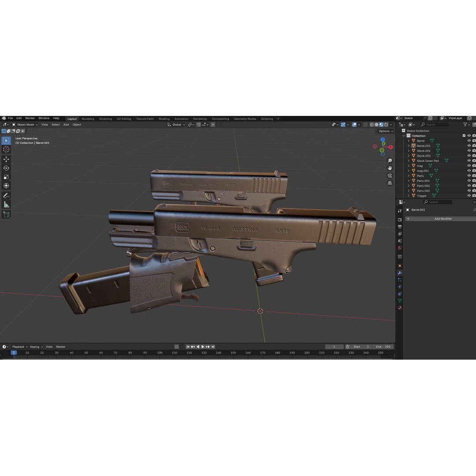
Task: Click the zoom viewport magnifier icon
Action: (390, 160)
